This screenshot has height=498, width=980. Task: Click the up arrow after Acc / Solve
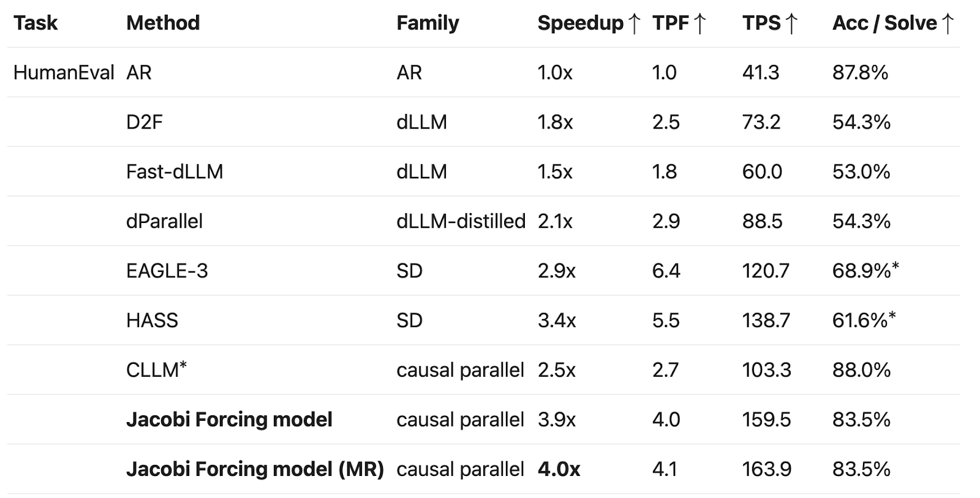coord(948,23)
